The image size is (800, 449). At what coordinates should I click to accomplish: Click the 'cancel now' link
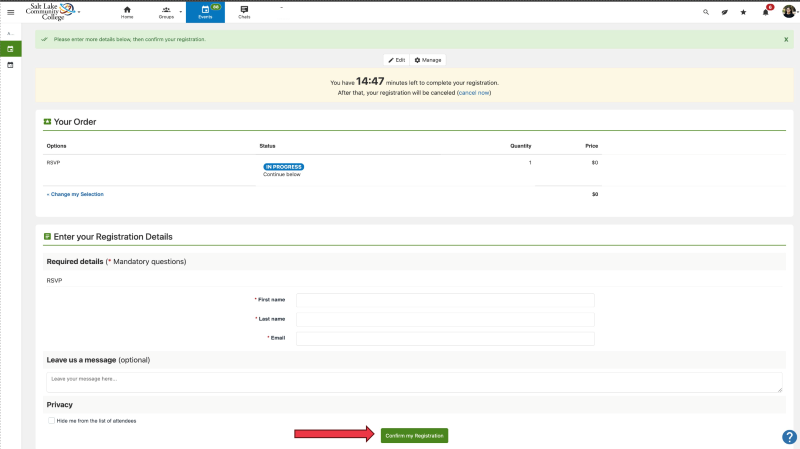click(x=474, y=92)
